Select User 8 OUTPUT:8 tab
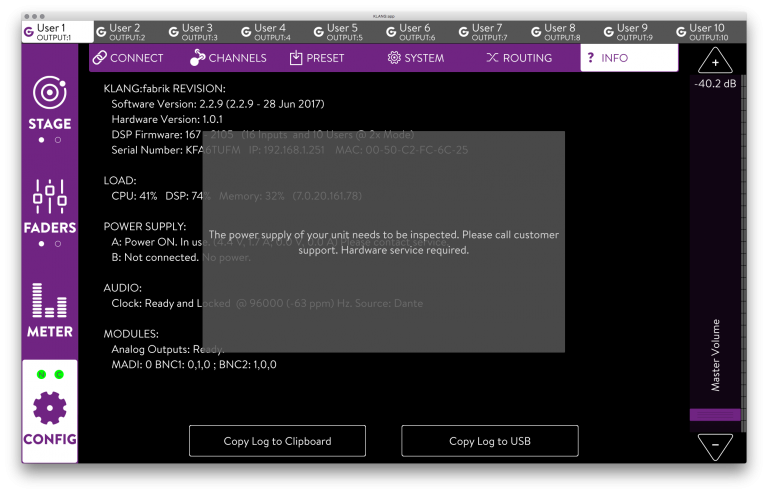The width and height of the screenshot is (768, 494). point(565,32)
